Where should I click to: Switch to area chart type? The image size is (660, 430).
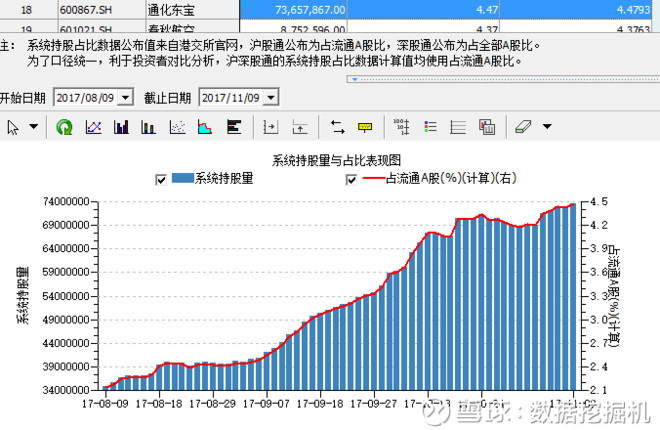(x=205, y=127)
